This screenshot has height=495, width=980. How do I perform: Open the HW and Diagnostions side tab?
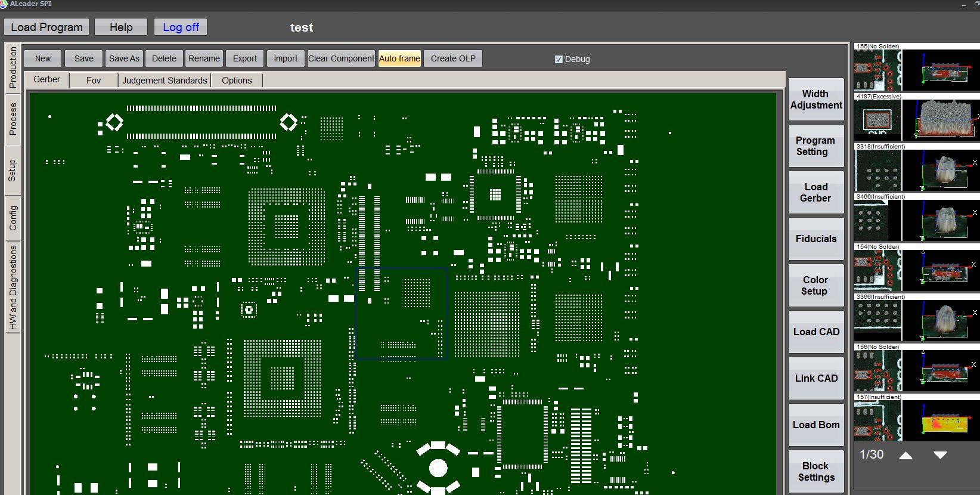[x=13, y=287]
